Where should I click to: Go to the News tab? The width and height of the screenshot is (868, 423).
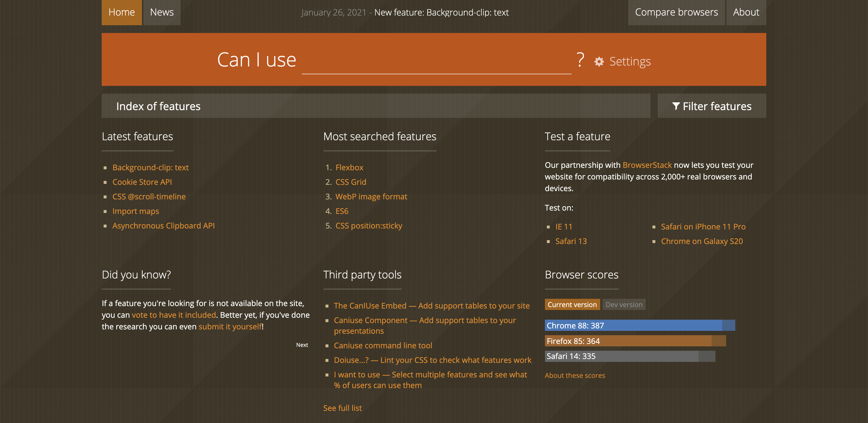(162, 12)
